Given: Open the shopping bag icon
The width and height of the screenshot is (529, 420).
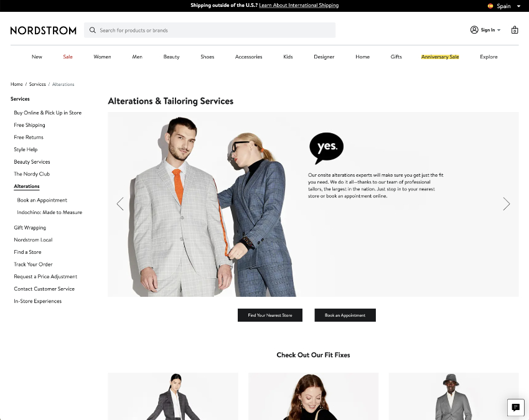Looking at the screenshot, I should (x=515, y=30).
